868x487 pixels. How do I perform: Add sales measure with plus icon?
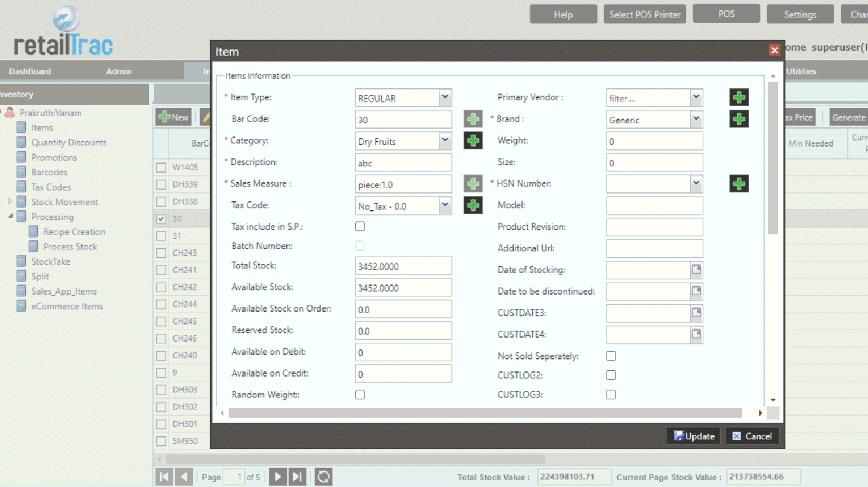point(473,184)
